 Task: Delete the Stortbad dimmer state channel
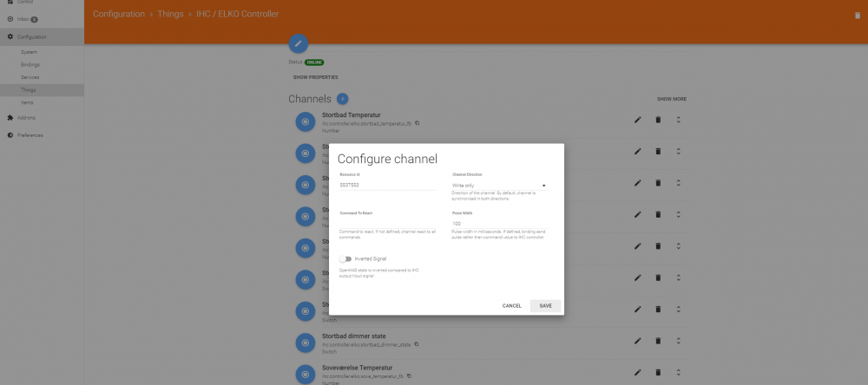658,341
